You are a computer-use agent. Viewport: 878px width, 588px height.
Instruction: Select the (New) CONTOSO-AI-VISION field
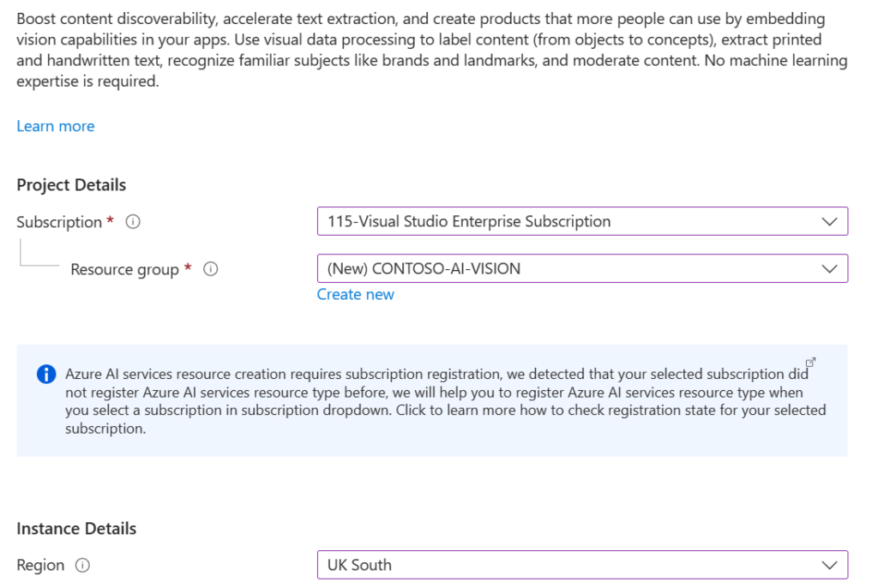582,269
